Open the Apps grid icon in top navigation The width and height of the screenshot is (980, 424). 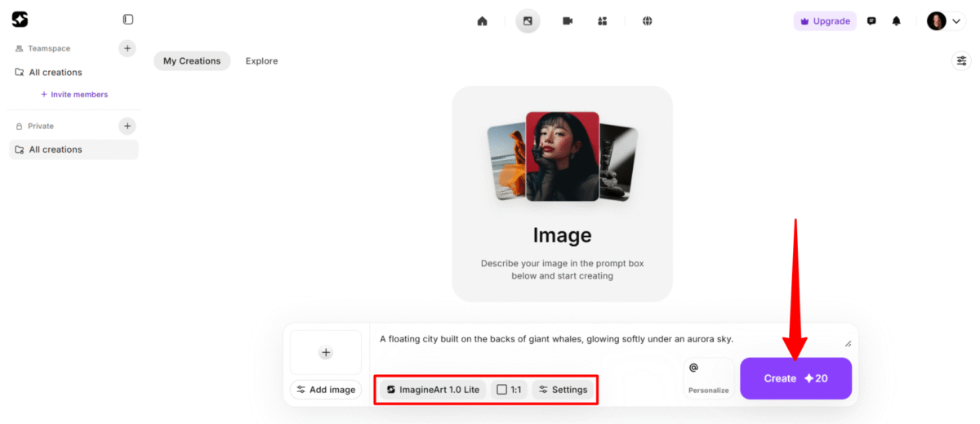602,21
